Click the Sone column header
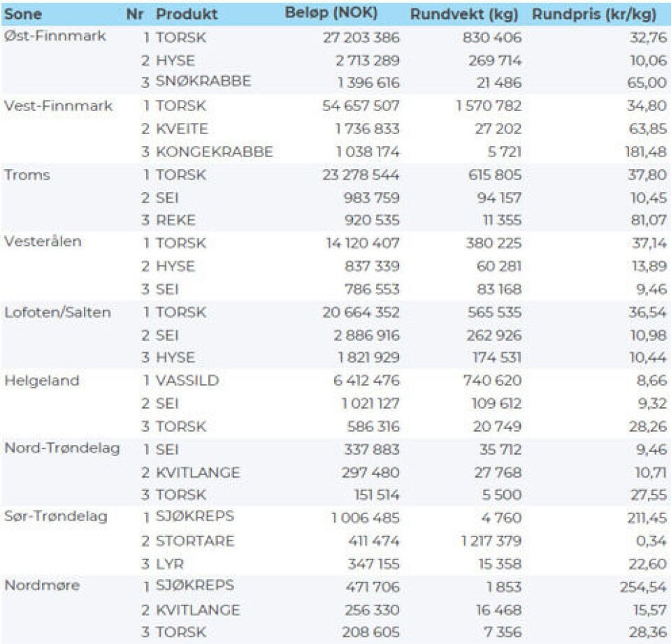Screen dimensions: 671x644 23,13
